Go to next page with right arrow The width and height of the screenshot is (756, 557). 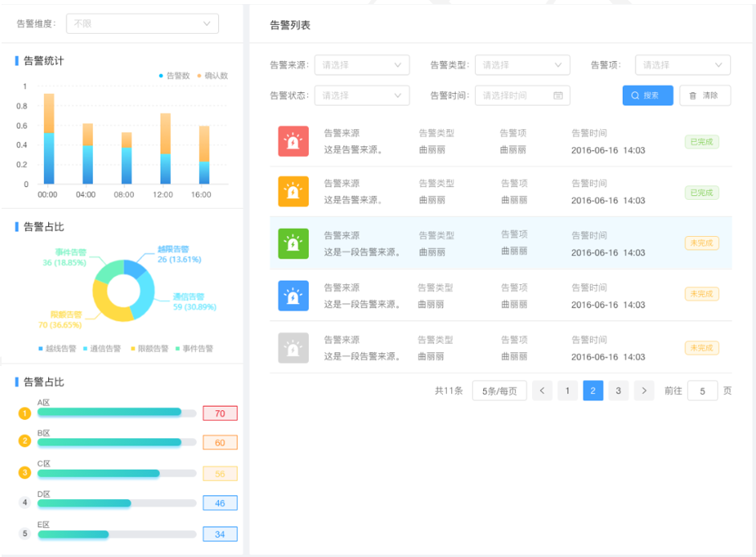click(644, 391)
